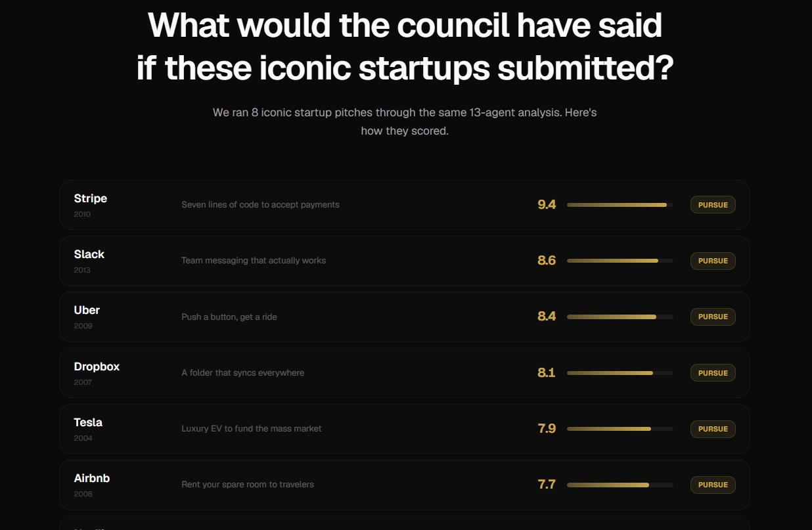Click the PURSUE badge for Airbnb
This screenshot has width=812, height=530.
pyautogui.click(x=713, y=485)
